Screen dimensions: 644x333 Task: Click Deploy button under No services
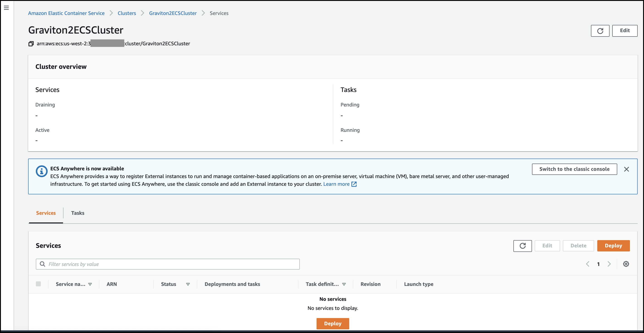click(x=333, y=324)
